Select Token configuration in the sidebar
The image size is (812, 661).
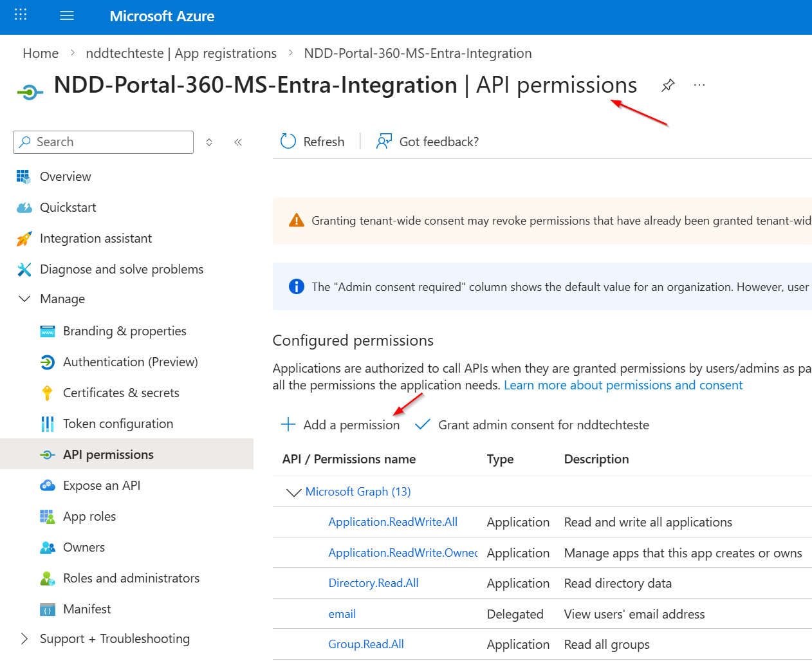pyautogui.click(x=118, y=424)
